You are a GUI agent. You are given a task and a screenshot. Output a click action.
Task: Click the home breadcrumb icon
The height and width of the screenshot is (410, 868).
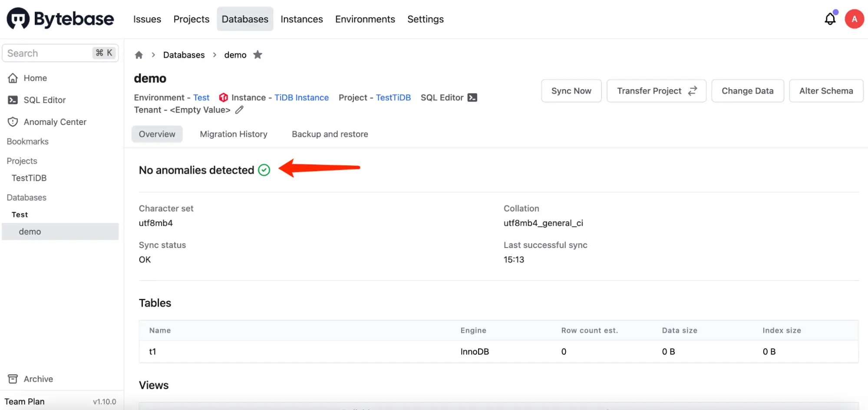tap(139, 55)
